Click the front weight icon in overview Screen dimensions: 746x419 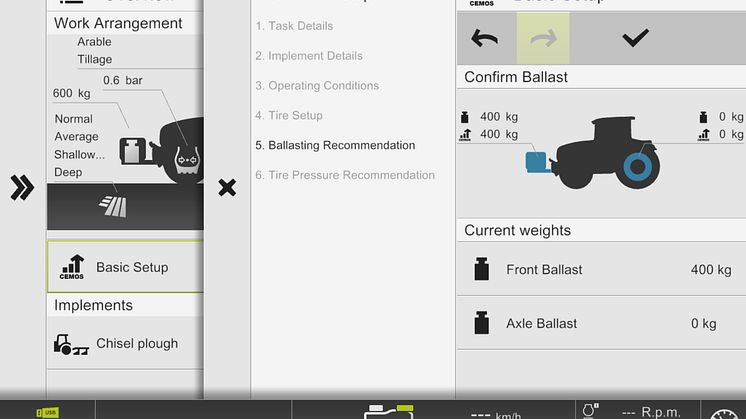coord(133,151)
